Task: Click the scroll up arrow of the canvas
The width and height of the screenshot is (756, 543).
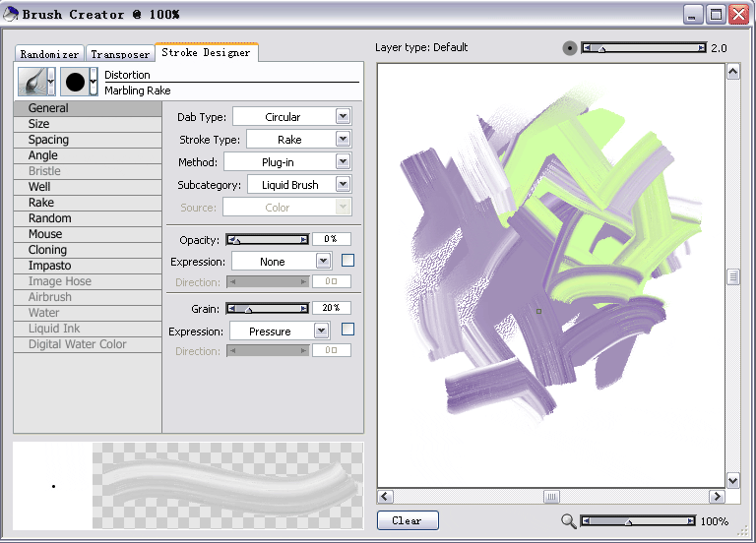Action: (x=732, y=72)
